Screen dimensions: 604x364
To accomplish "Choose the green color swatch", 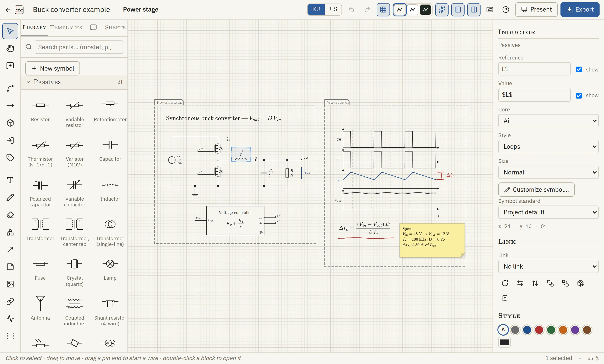I will pos(551,330).
